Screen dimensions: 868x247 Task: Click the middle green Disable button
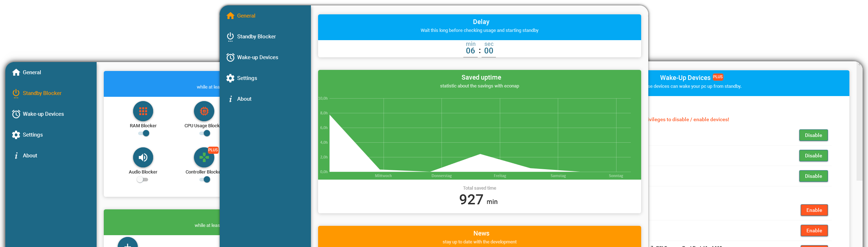(x=813, y=156)
